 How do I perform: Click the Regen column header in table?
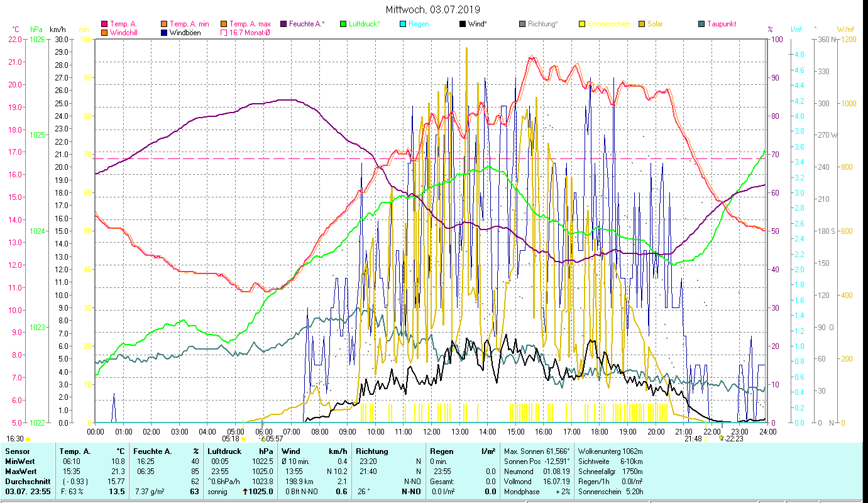coord(441,451)
